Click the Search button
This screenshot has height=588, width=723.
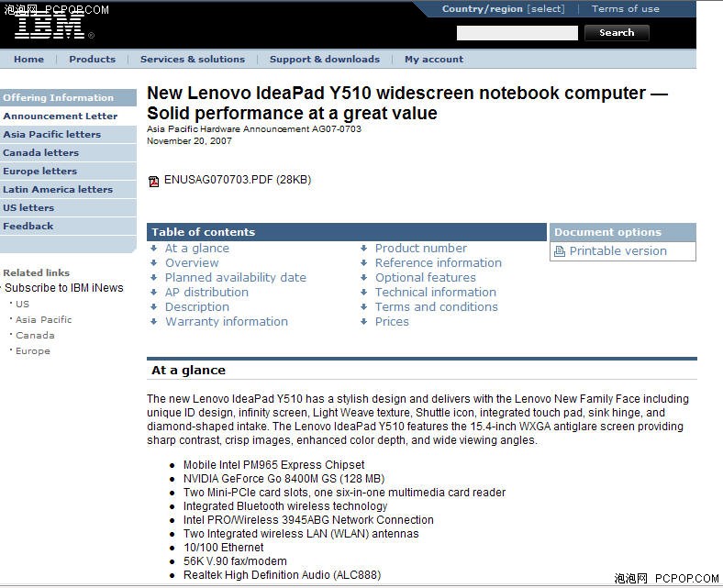click(617, 33)
